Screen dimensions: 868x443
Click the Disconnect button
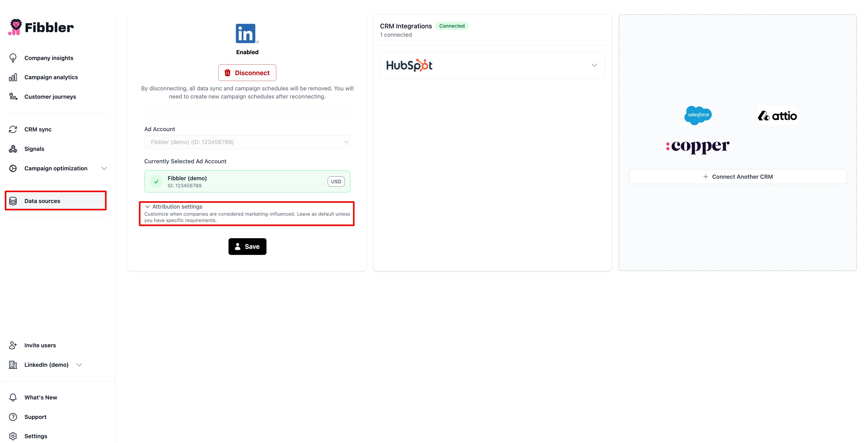247,72
